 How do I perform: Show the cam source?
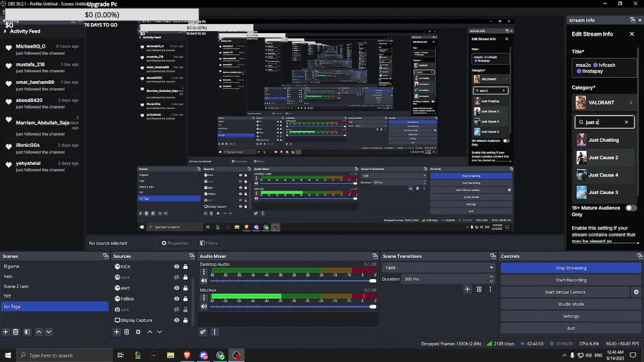click(x=177, y=310)
